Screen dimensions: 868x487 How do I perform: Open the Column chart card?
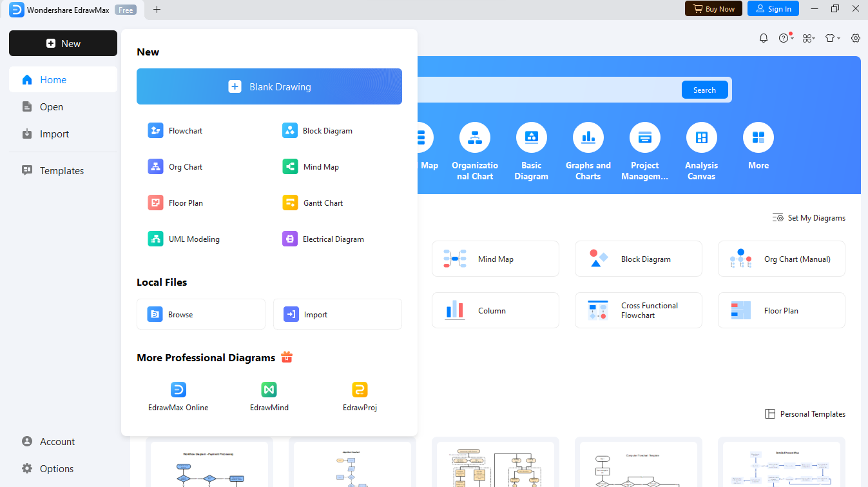click(x=496, y=310)
